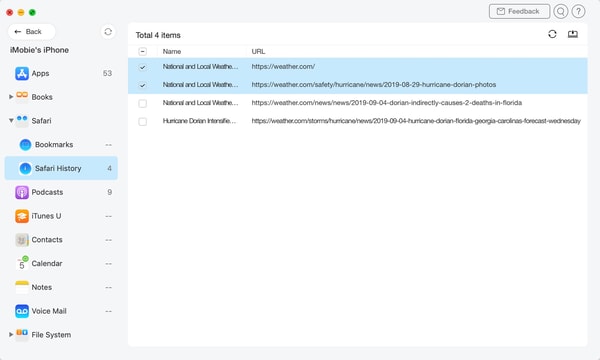Uncheck the https://weather.com/ row checkbox
The width and height of the screenshot is (600, 360).
point(142,67)
